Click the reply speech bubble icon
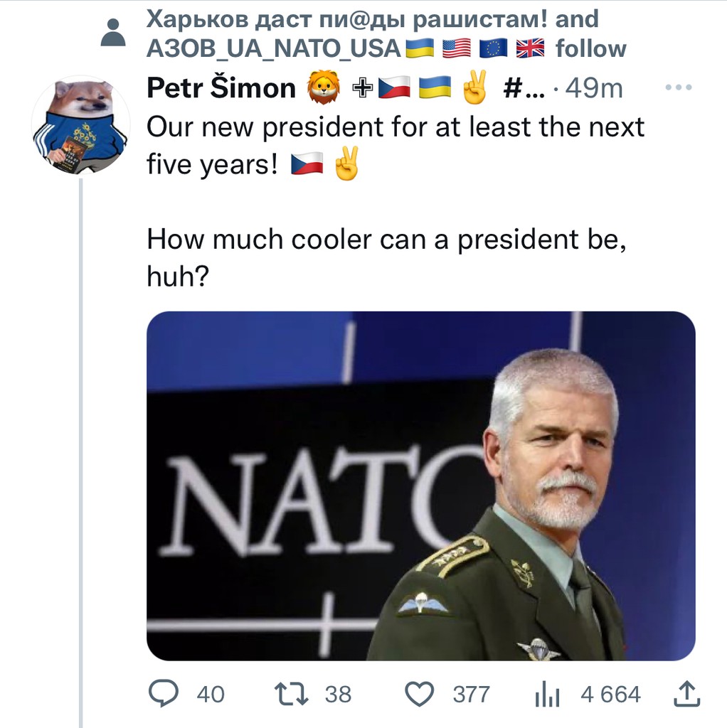 (164, 693)
